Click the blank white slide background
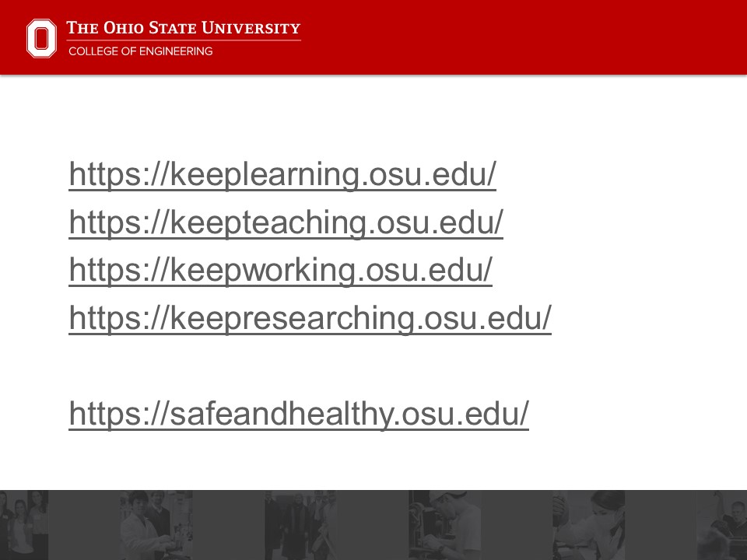The width and height of the screenshot is (747, 560). click(x=638, y=233)
